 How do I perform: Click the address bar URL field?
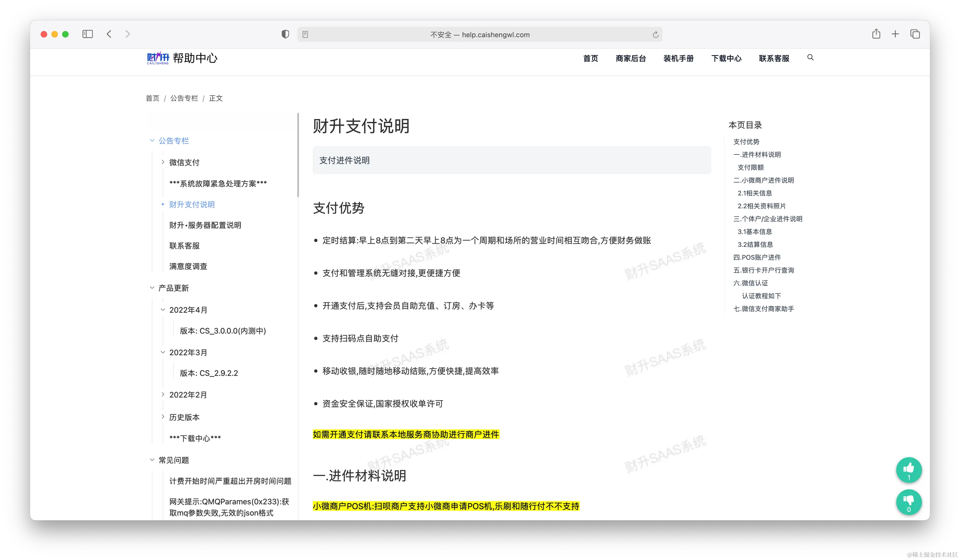pos(480,35)
